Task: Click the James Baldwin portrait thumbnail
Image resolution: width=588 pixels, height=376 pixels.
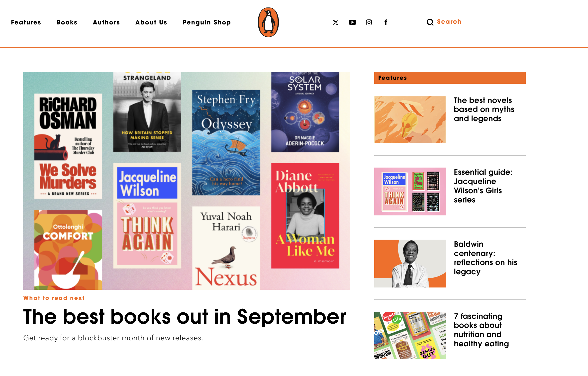Action: tap(410, 264)
